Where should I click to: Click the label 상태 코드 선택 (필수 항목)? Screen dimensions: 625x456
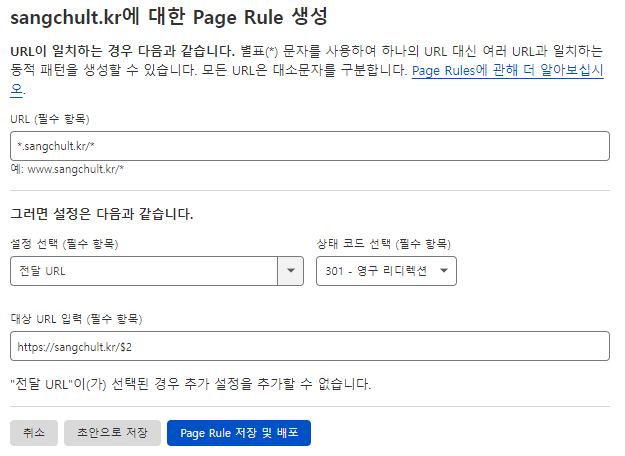[383, 244]
